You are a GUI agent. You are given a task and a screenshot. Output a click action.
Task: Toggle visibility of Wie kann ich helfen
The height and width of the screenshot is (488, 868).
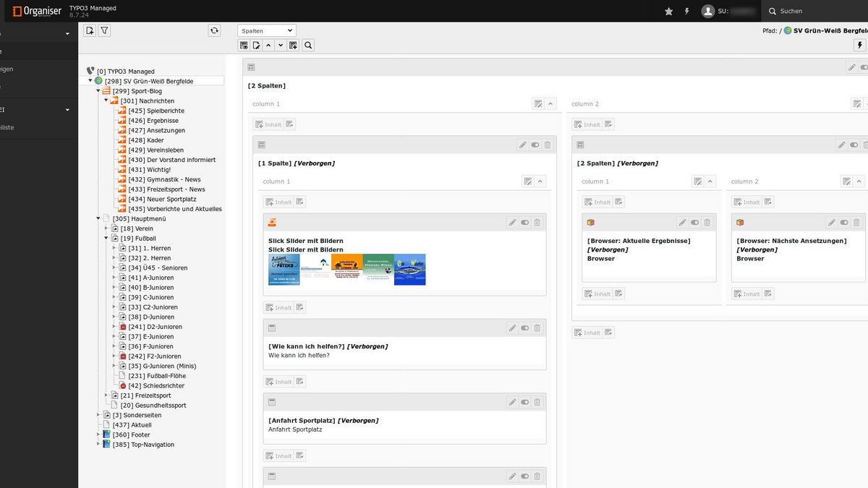pos(525,328)
